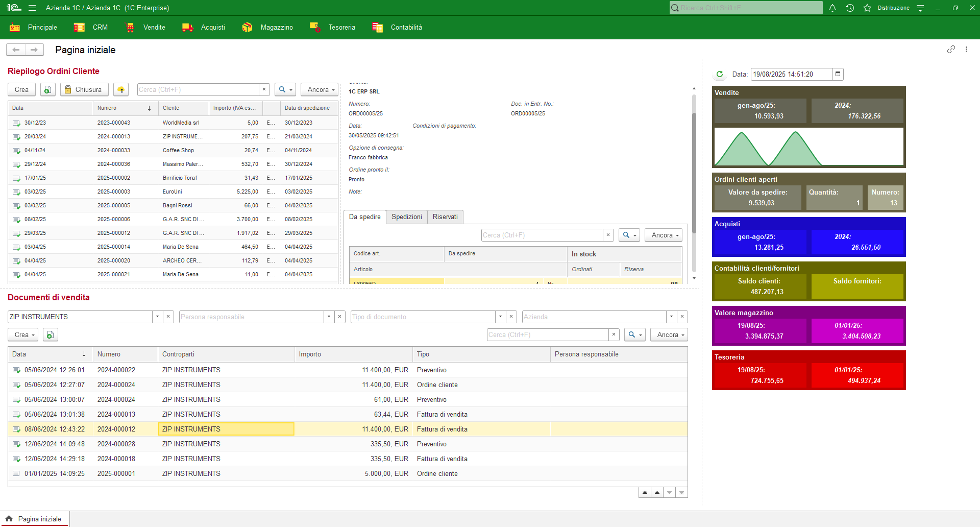The image size is (980, 527).
Task: Open Magazzino section
Action: pos(267,27)
